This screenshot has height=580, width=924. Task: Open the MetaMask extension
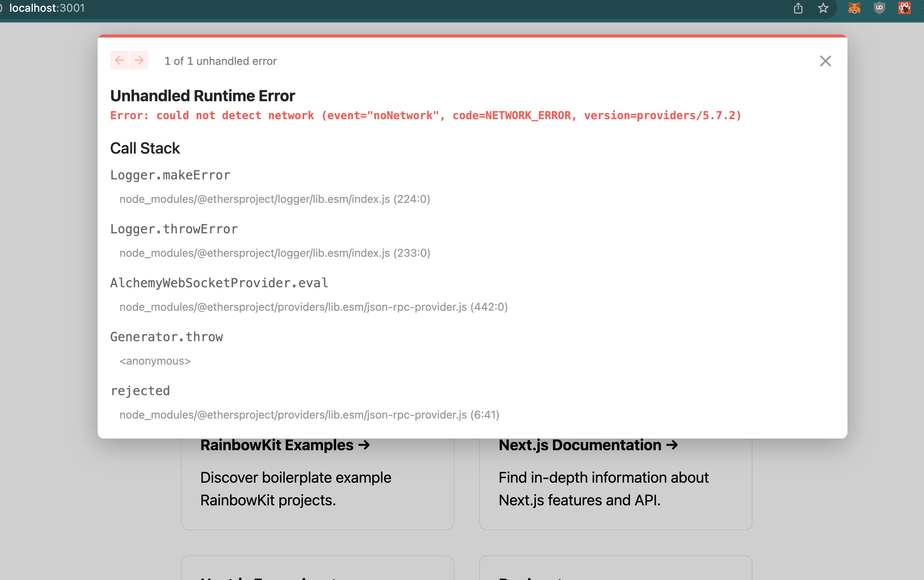[854, 8]
